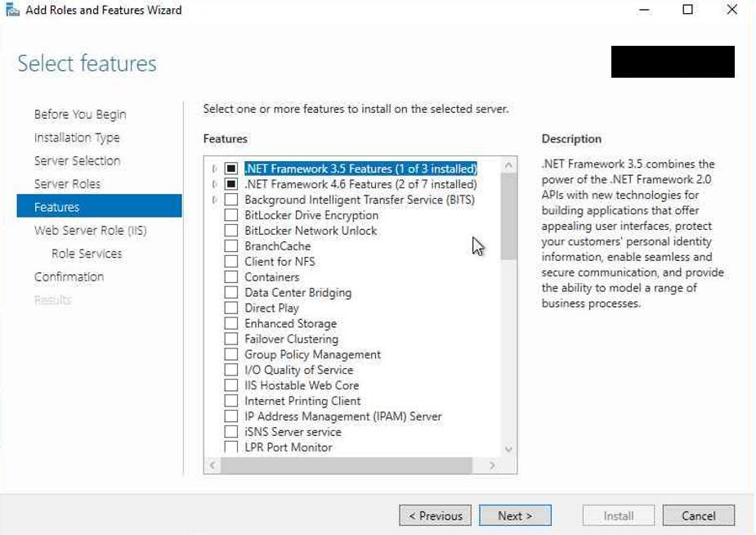Check the Failover Clustering box
Image resolution: width=756 pixels, height=535 pixels.
(x=231, y=339)
